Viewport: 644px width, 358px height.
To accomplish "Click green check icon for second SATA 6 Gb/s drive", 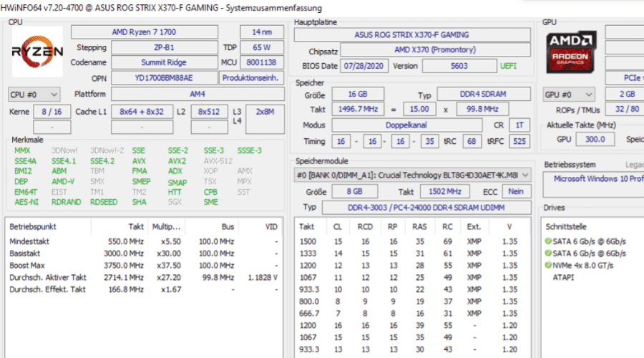I will (548, 253).
